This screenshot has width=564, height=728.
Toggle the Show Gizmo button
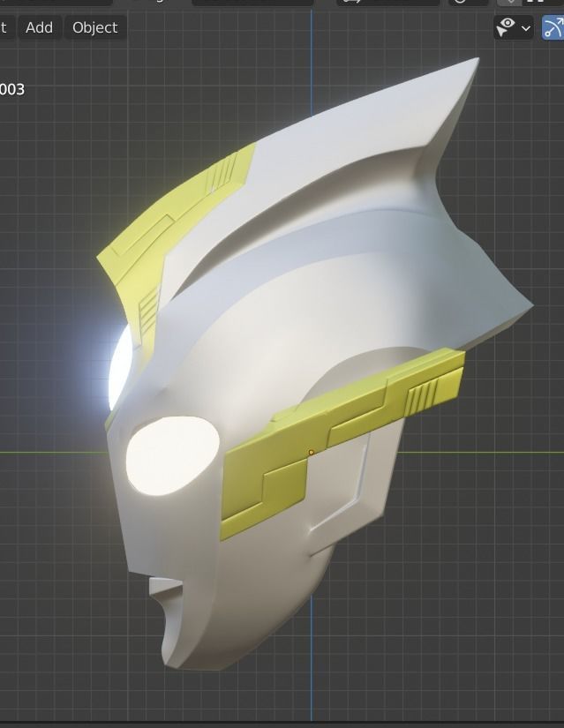coord(553,27)
